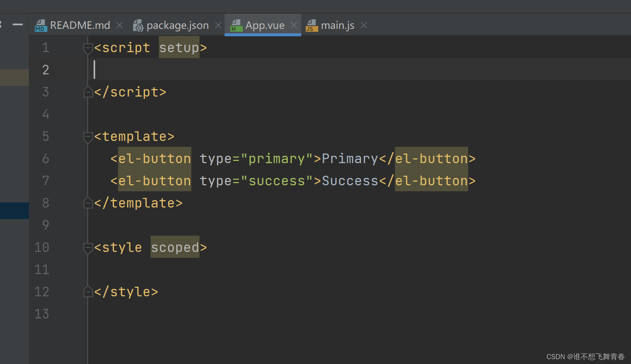The height and width of the screenshot is (364, 631).
Task: Click the type attribute on line 6
Action: (x=216, y=158)
